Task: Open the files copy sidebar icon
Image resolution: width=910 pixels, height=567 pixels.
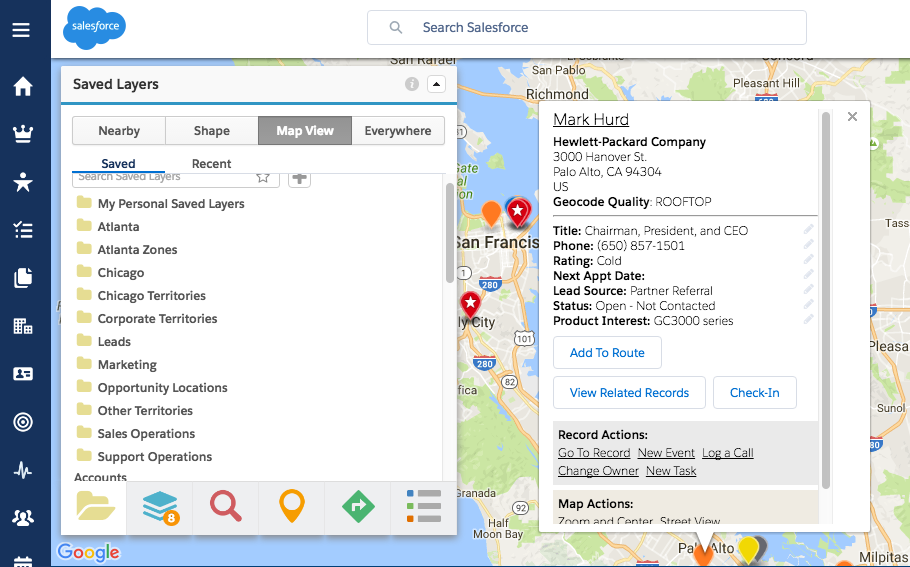Action: click(x=23, y=278)
